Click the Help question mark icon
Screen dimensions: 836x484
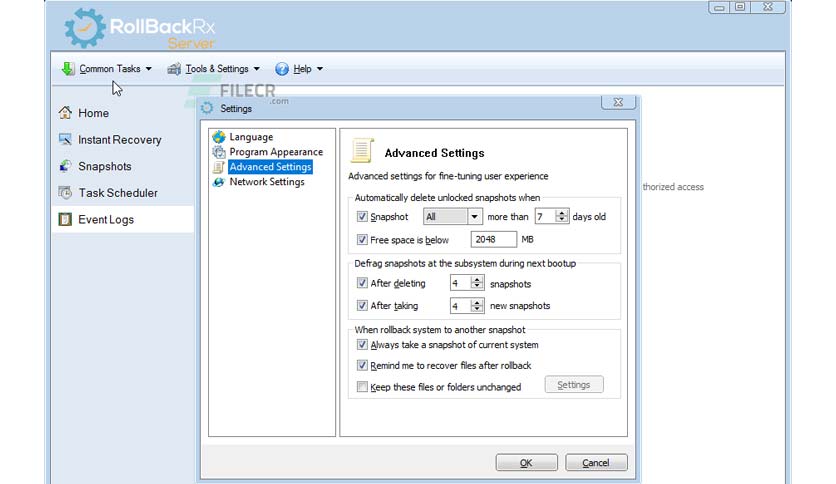coord(282,69)
